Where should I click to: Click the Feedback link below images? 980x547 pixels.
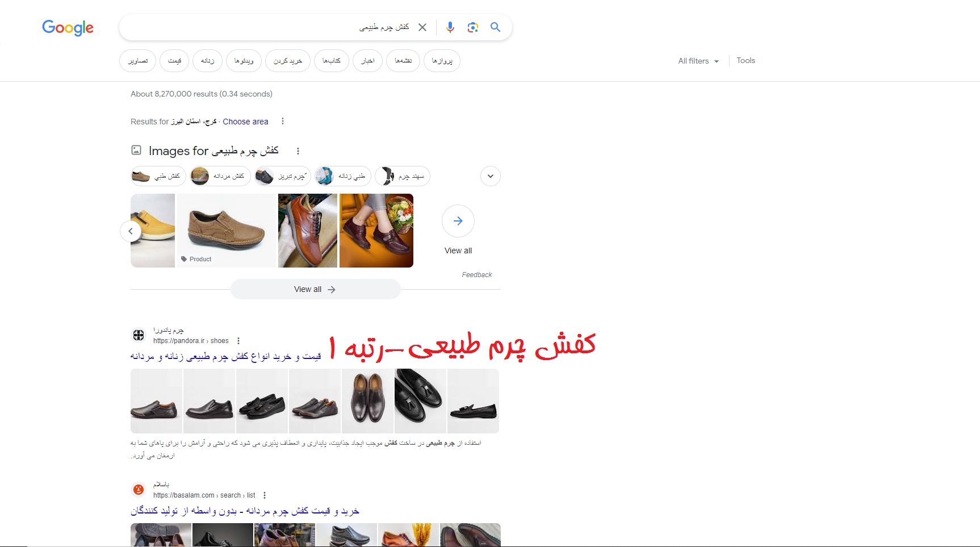477,275
